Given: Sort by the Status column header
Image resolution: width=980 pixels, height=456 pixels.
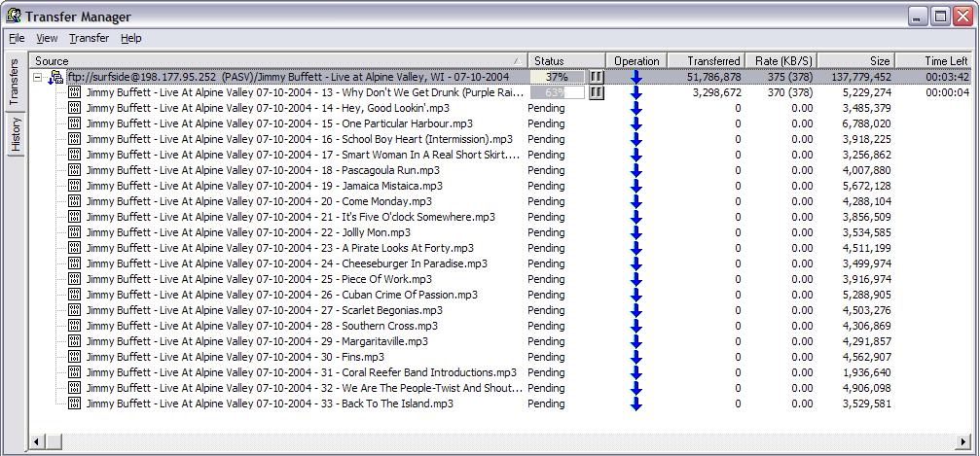Looking at the screenshot, I should (x=566, y=60).
